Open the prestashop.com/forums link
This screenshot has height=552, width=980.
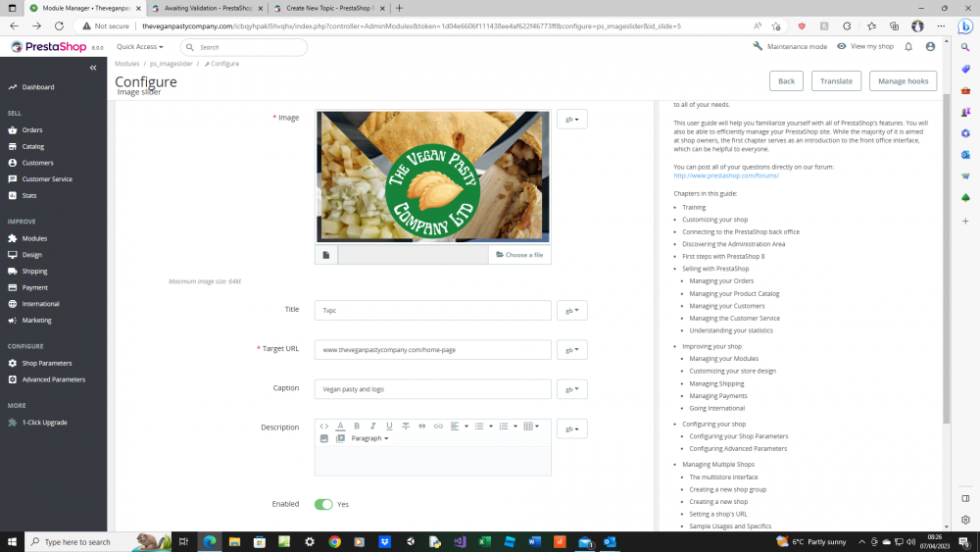(x=726, y=176)
